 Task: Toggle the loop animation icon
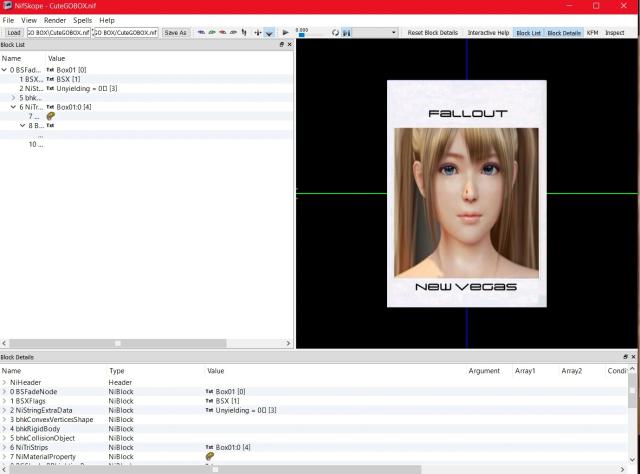(335, 33)
